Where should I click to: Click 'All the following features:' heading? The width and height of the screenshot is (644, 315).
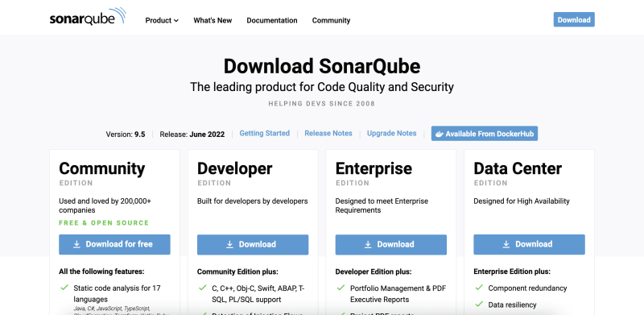tap(101, 271)
